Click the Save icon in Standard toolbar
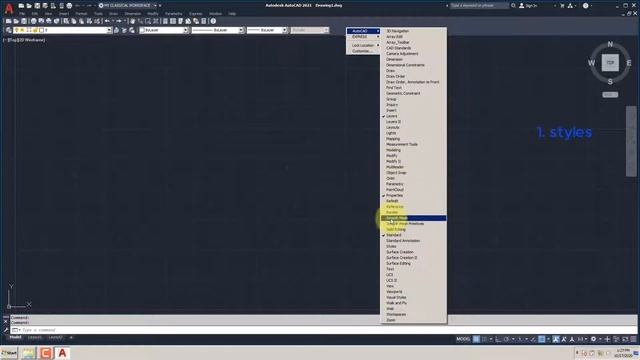Screen dimensions: 640x360 [24, 21]
